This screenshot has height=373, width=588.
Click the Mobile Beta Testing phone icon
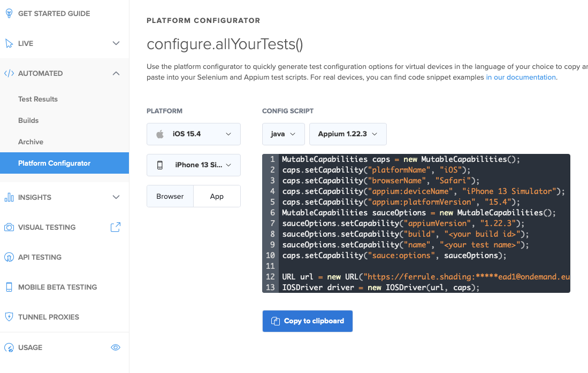[x=9, y=287]
